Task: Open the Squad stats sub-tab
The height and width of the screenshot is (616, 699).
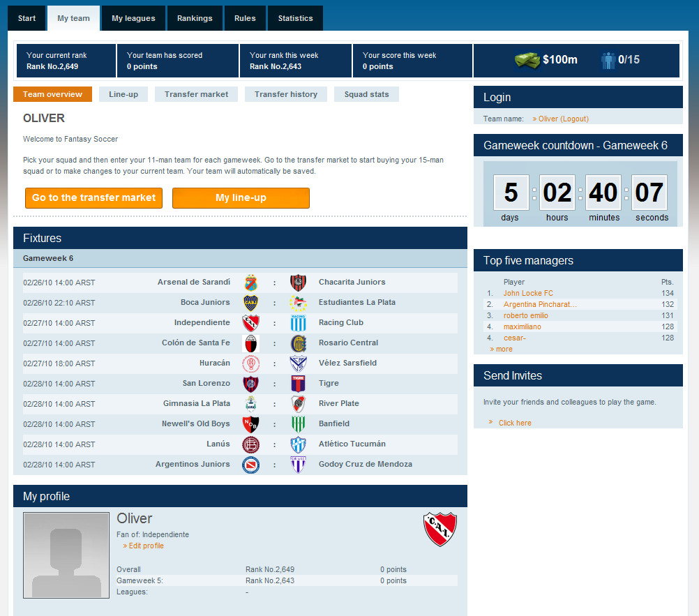Action: pos(366,94)
